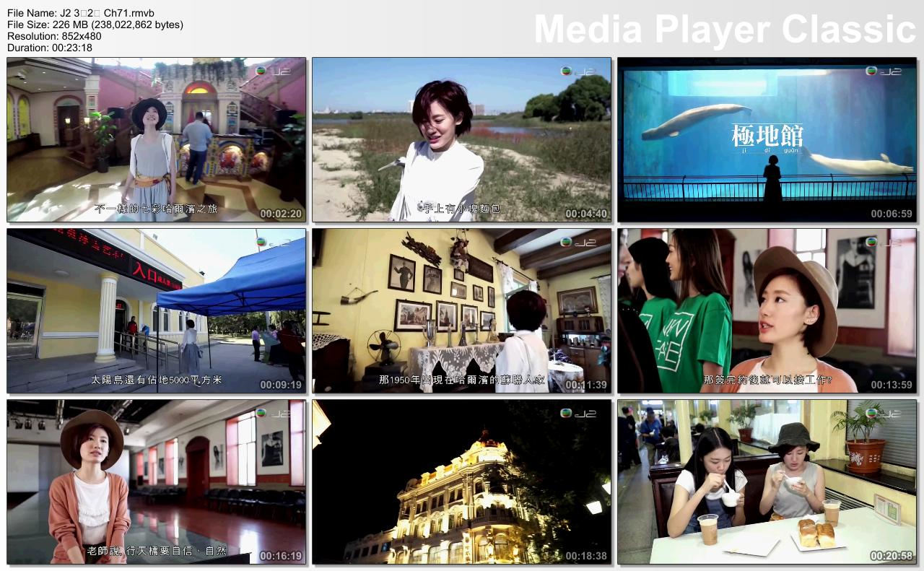Image resolution: width=924 pixels, height=571 pixels.
Task: Click the Media Player Classic watermark title
Action: (x=724, y=30)
